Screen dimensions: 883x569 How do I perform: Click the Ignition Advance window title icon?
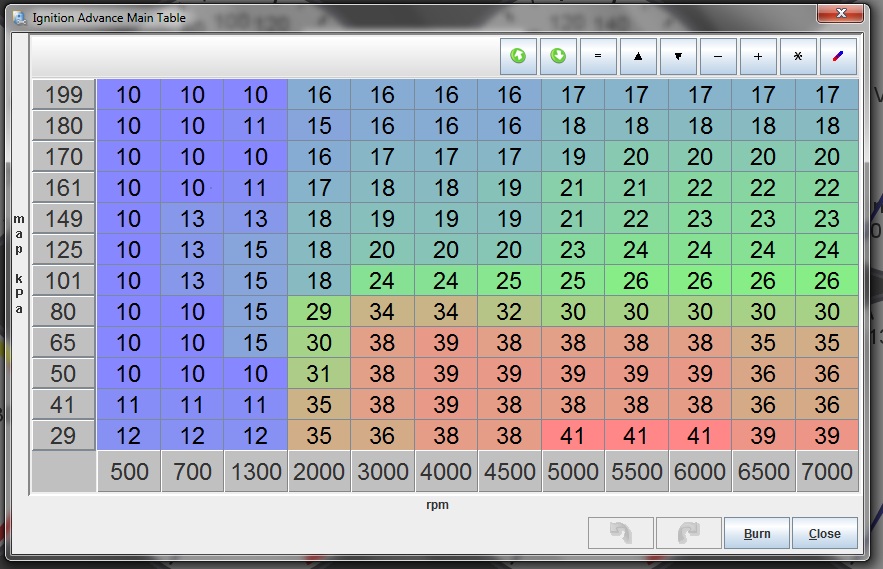click(x=20, y=18)
